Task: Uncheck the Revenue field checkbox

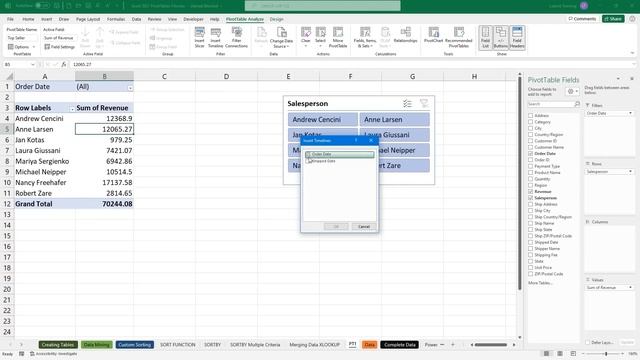Action: point(531,191)
